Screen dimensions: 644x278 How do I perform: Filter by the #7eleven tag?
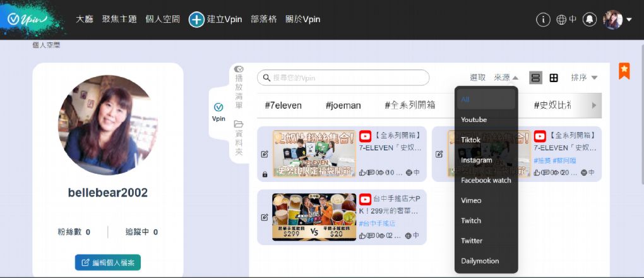(283, 106)
